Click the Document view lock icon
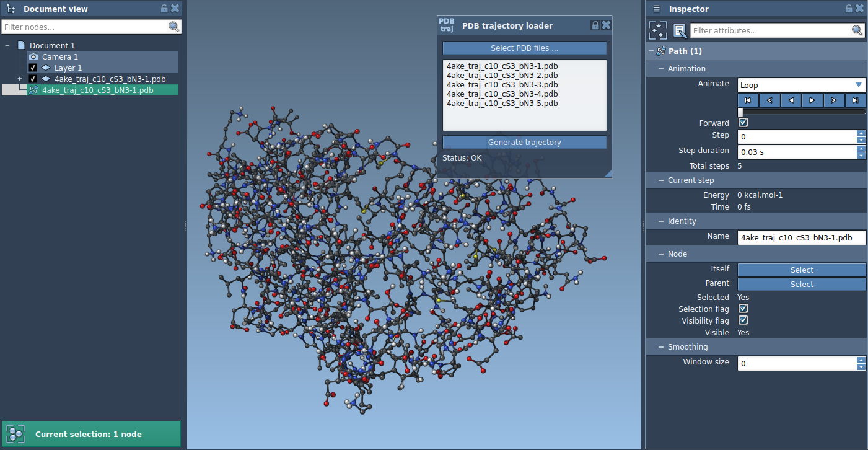The height and width of the screenshot is (450, 868). [x=164, y=9]
